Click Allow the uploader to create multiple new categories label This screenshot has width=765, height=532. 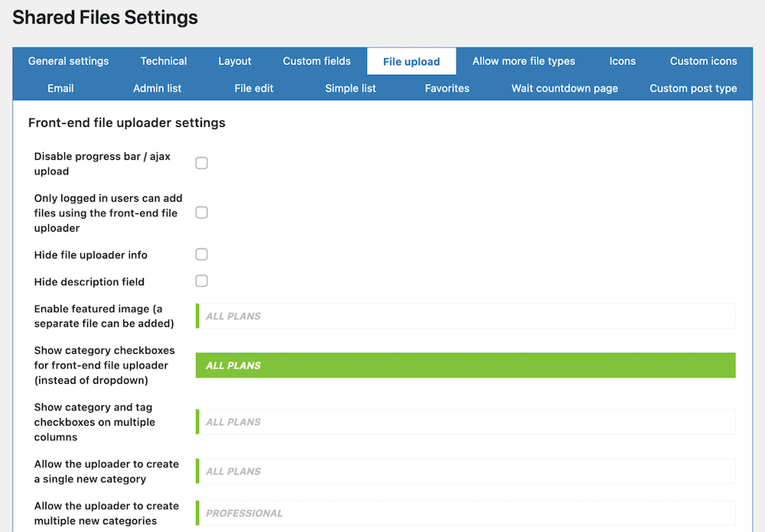(106, 514)
